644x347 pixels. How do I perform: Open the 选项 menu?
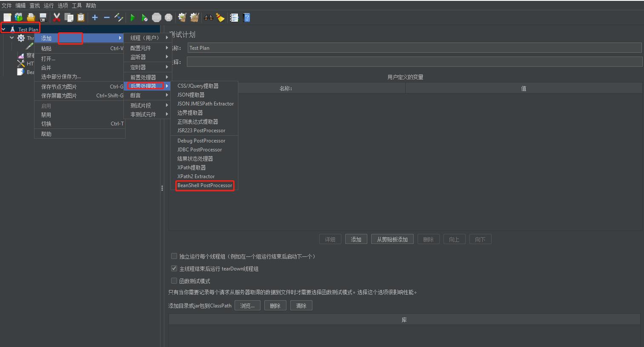[x=63, y=6]
